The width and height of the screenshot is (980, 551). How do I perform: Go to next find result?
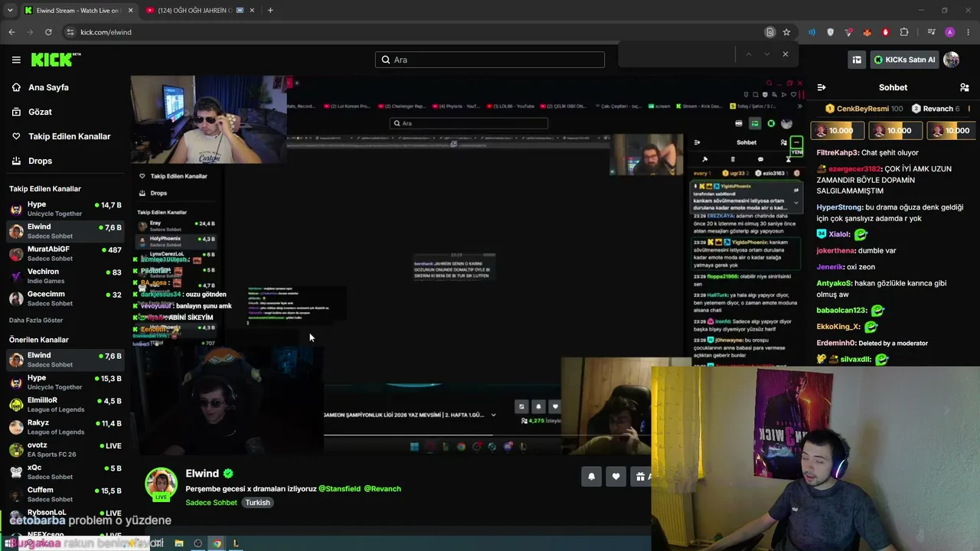point(766,54)
